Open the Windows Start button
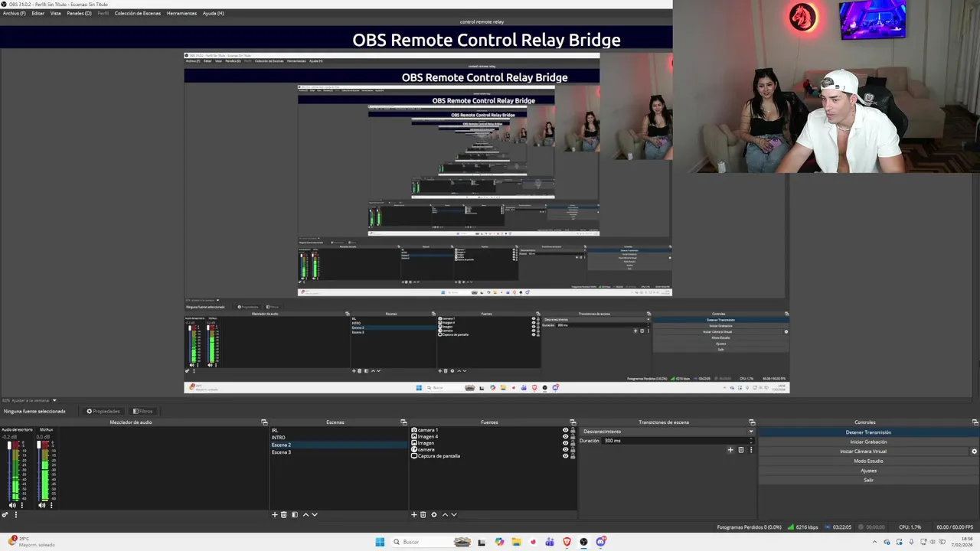 pos(380,542)
